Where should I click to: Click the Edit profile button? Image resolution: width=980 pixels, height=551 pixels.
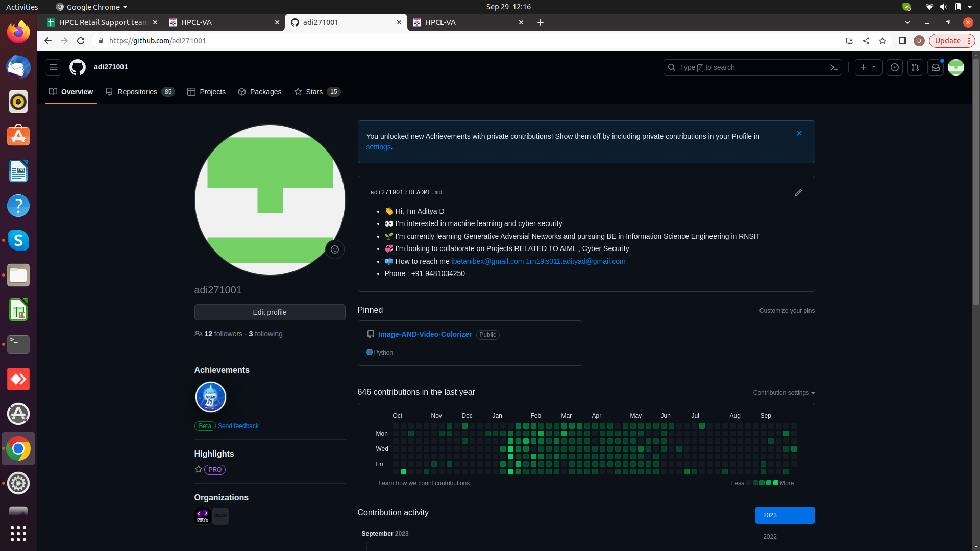(x=269, y=312)
